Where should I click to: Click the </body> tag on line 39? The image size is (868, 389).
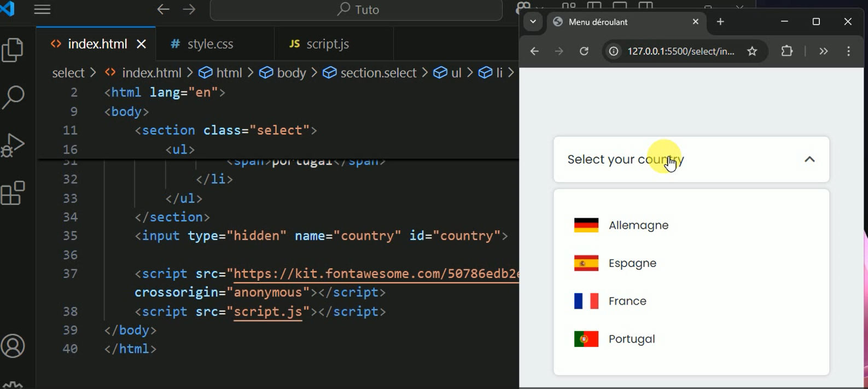pyautogui.click(x=130, y=330)
